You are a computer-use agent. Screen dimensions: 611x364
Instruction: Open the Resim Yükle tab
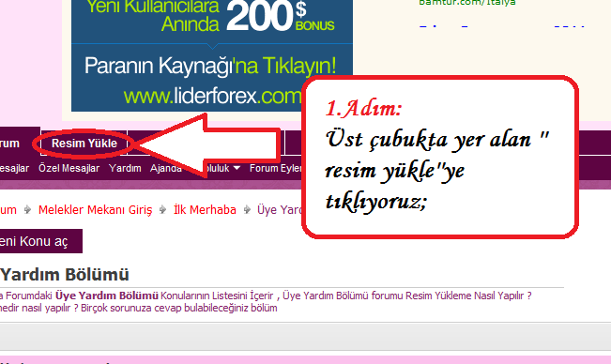point(84,144)
